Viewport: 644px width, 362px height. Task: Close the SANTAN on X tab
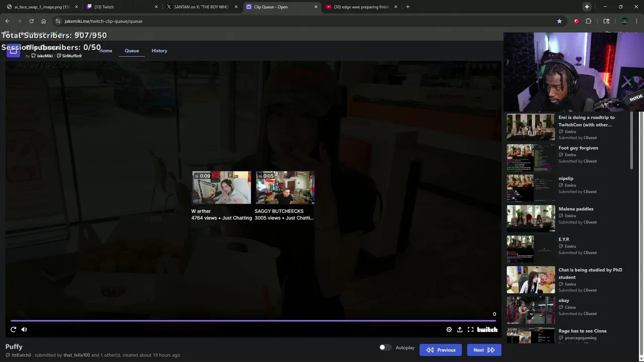(236, 7)
